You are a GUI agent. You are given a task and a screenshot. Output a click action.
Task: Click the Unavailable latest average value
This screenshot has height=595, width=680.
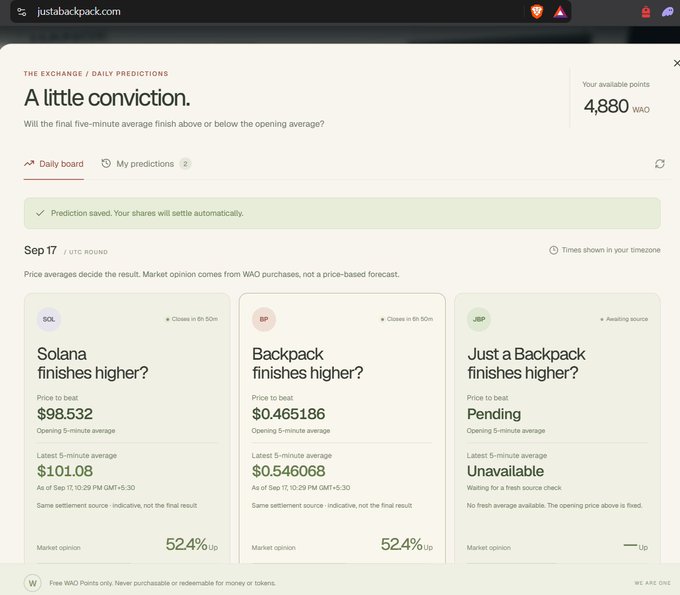505,471
